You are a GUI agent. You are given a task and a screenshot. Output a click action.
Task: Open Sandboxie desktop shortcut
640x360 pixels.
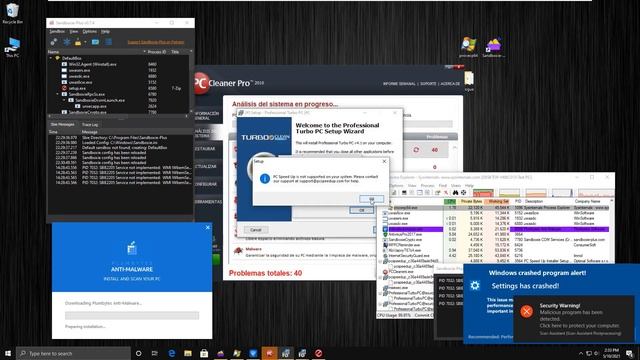[x=493, y=47]
